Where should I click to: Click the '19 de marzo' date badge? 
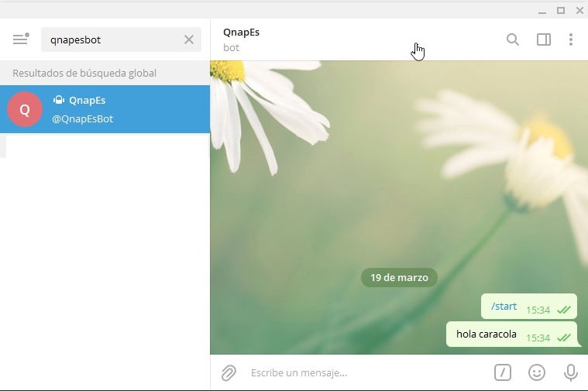tap(399, 277)
